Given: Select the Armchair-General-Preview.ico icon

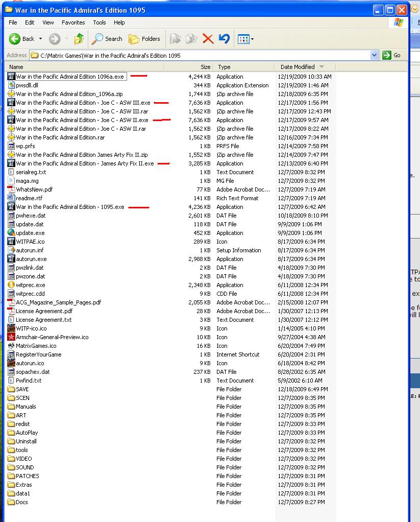Looking at the screenshot, I should 11,337.
